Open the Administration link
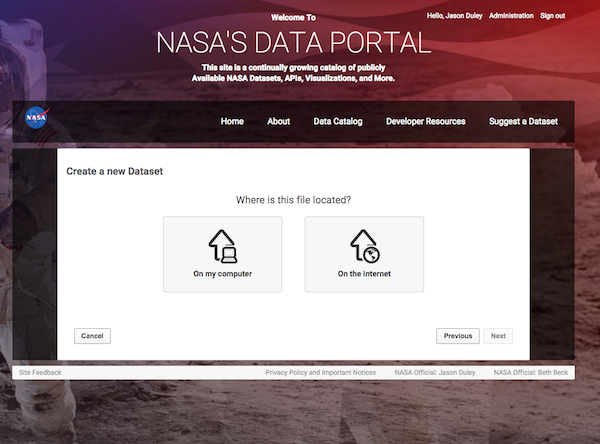Screen dimensions: 600x444 511,16
